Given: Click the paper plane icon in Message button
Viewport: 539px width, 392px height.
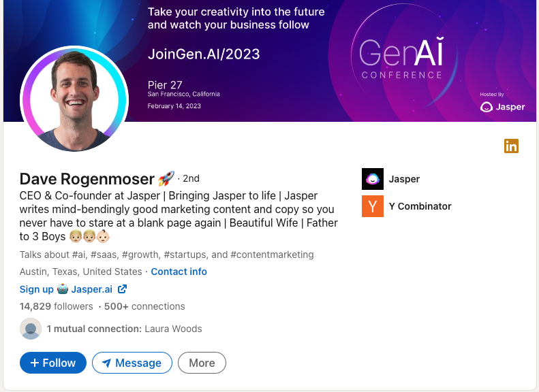Looking at the screenshot, I should point(106,363).
